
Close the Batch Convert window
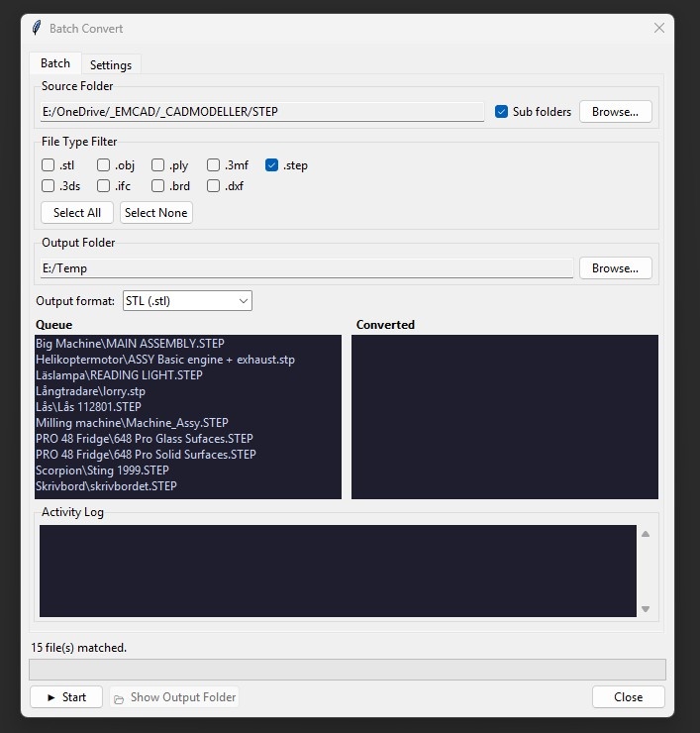(659, 29)
